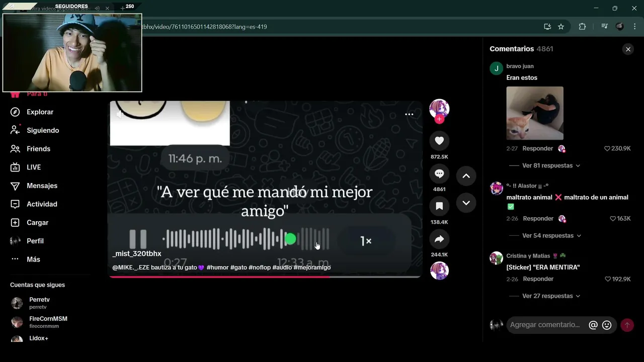Go to the next video with the down arrow

466,203
